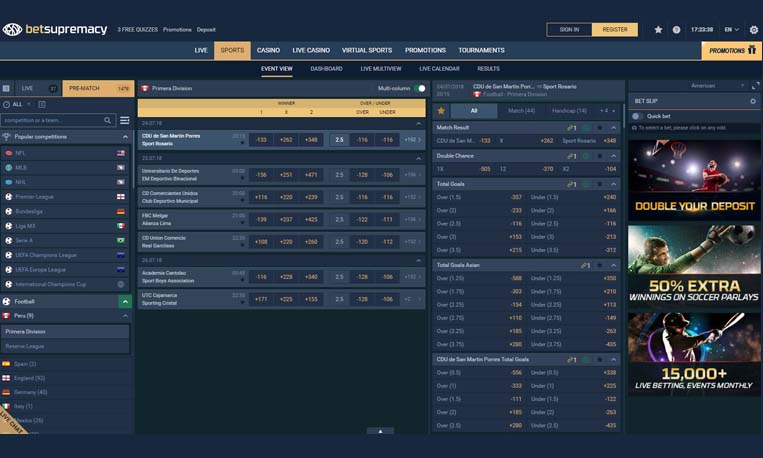The height and width of the screenshot is (458, 763).
Task: Open help via the question mark icon
Action: coord(676,30)
